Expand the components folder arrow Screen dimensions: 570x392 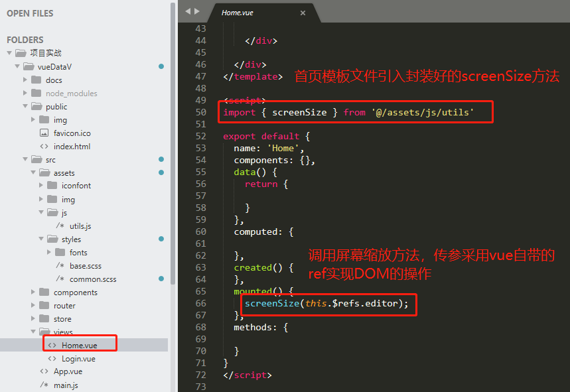[x=33, y=292]
